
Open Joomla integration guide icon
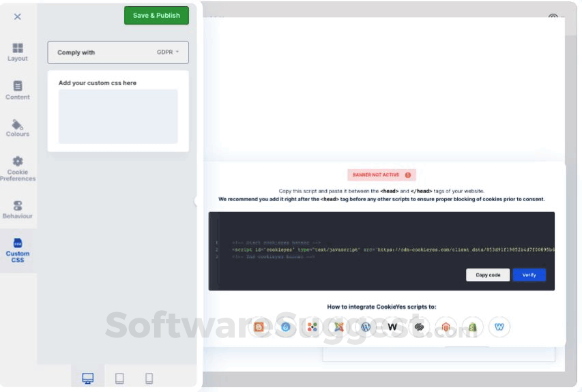[x=339, y=327]
